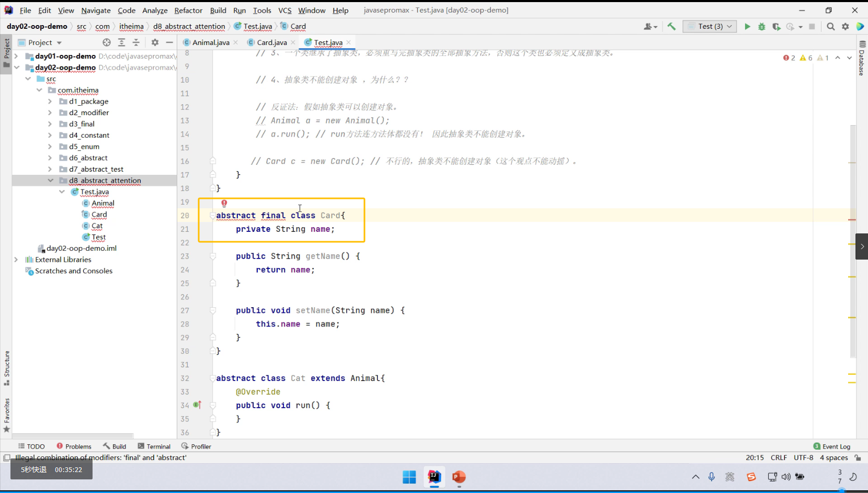Collapse the d8_abstract_attention package
Image resolution: width=868 pixels, height=493 pixels.
pos(50,181)
